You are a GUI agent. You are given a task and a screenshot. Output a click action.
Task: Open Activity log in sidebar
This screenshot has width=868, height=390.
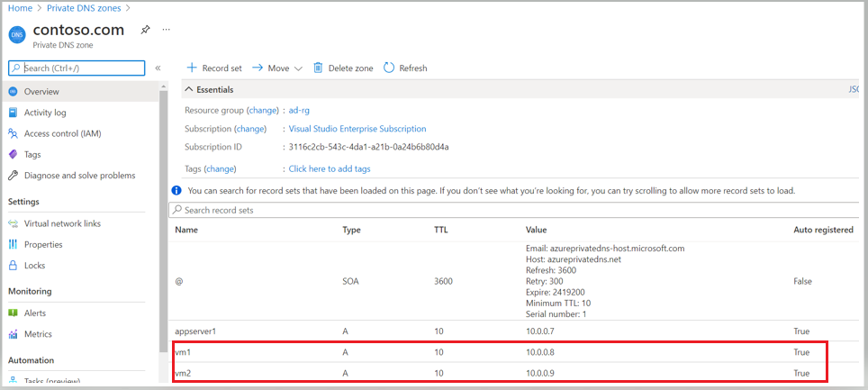[x=44, y=113]
